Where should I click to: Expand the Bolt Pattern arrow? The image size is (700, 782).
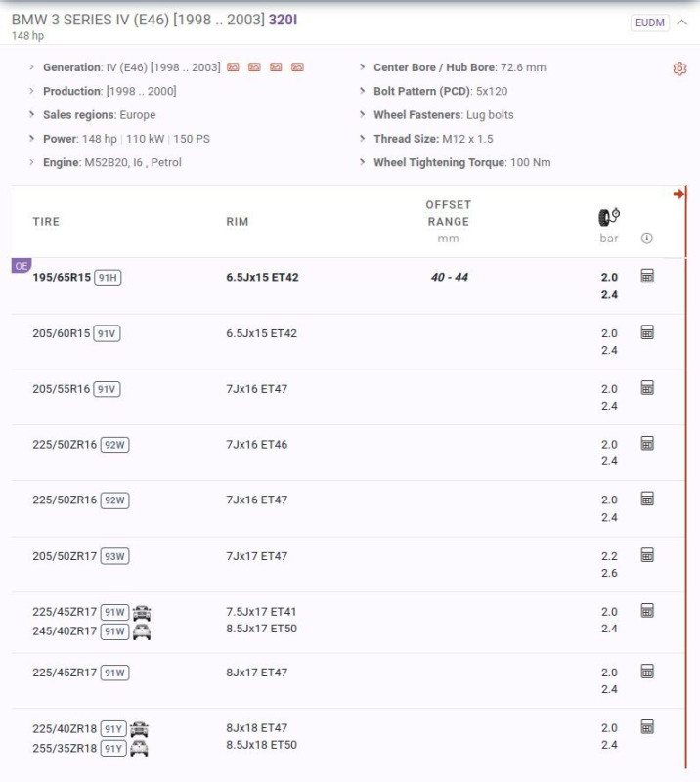click(363, 91)
